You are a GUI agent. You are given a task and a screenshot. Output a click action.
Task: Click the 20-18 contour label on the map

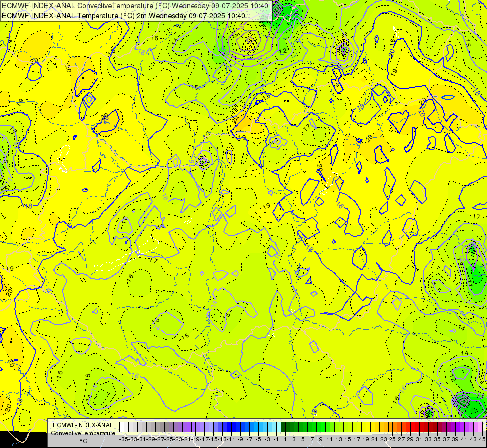pos(392,48)
